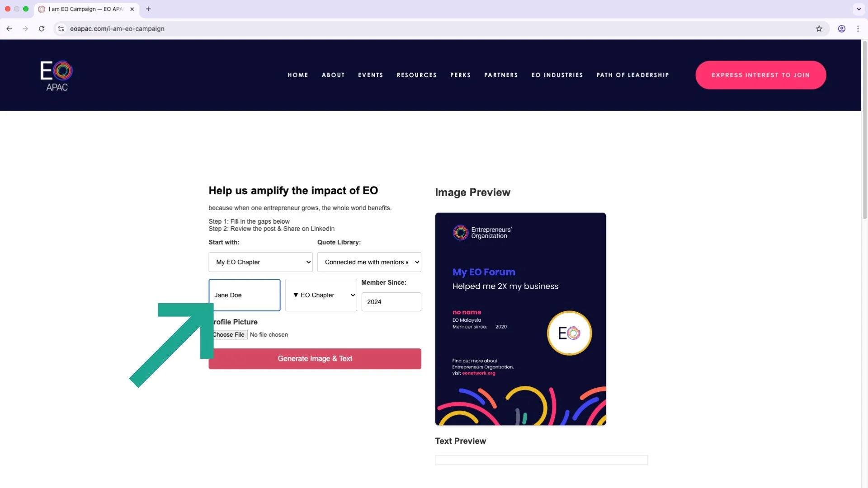This screenshot has height=488, width=868.
Task: Close the I am EO Campaign tab
Action: click(132, 9)
